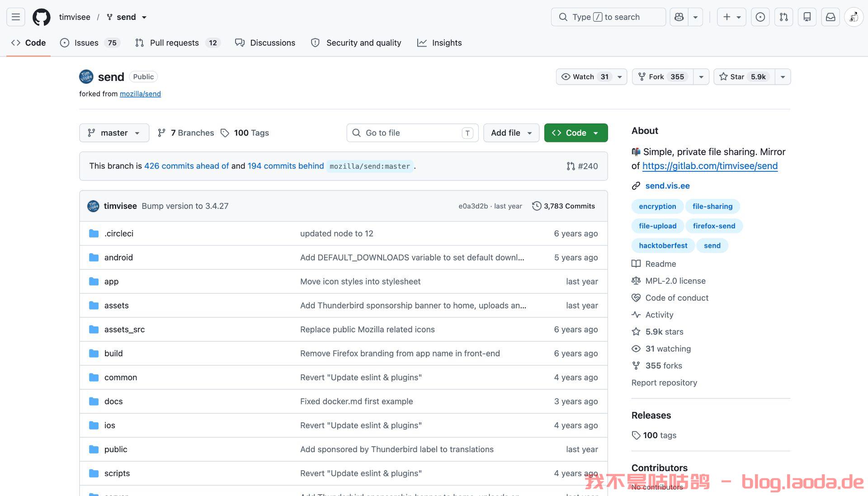Click the timvisee avatar beside the repo title
Image resolution: width=868 pixels, height=496 pixels.
point(86,77)
